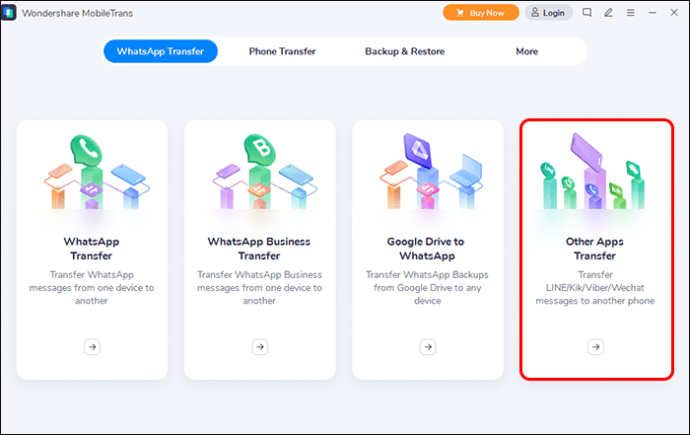
Task: Click the arrow under WhatsApp Transfer card
Action: pos(92,347)
